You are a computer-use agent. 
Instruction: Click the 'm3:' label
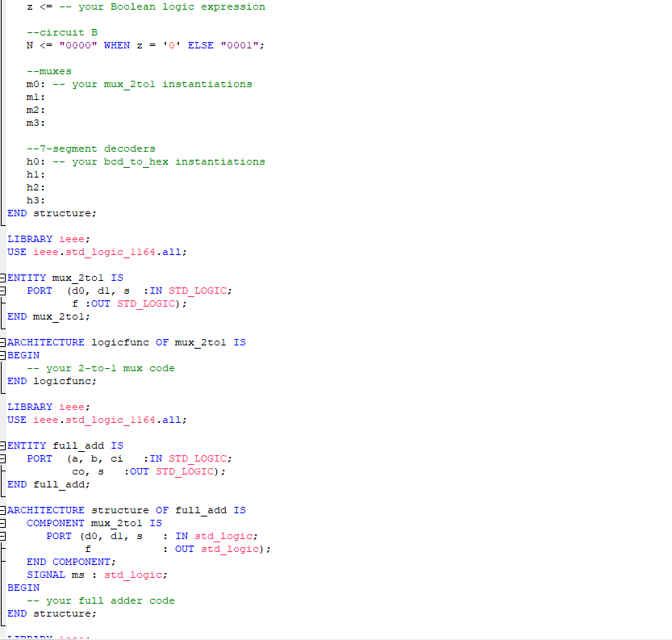pos(35,123)
